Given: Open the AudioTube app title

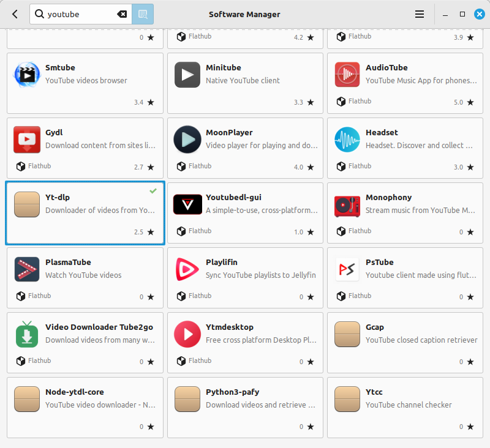Looking at the screenshot, I should 386,68.
